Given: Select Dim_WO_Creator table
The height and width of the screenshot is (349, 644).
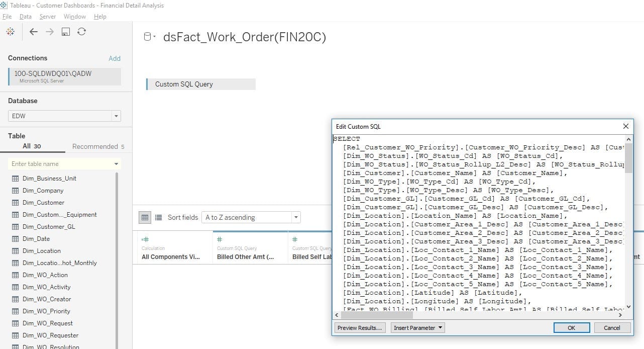Looking at the screenshot, I should point(47,299).
